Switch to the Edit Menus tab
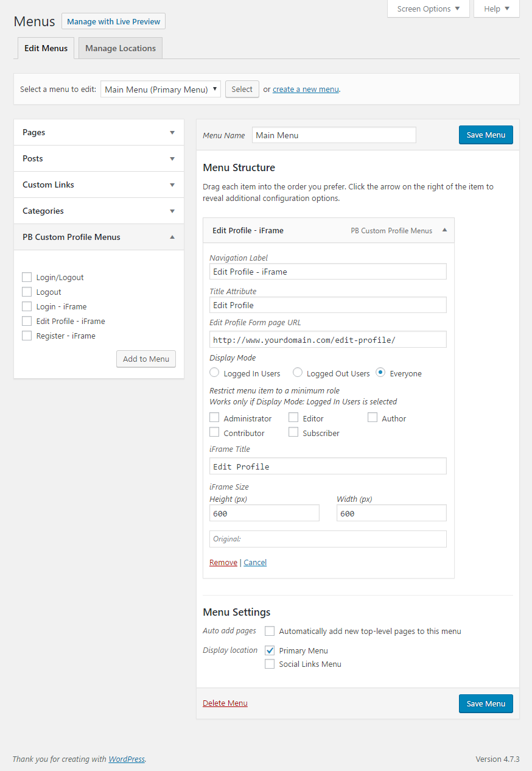The image size is (532, 771). tap(46, 48)
